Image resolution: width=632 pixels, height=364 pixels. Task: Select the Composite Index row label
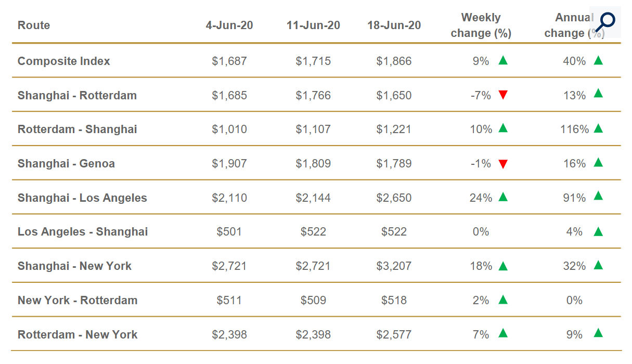pos(64,61)
